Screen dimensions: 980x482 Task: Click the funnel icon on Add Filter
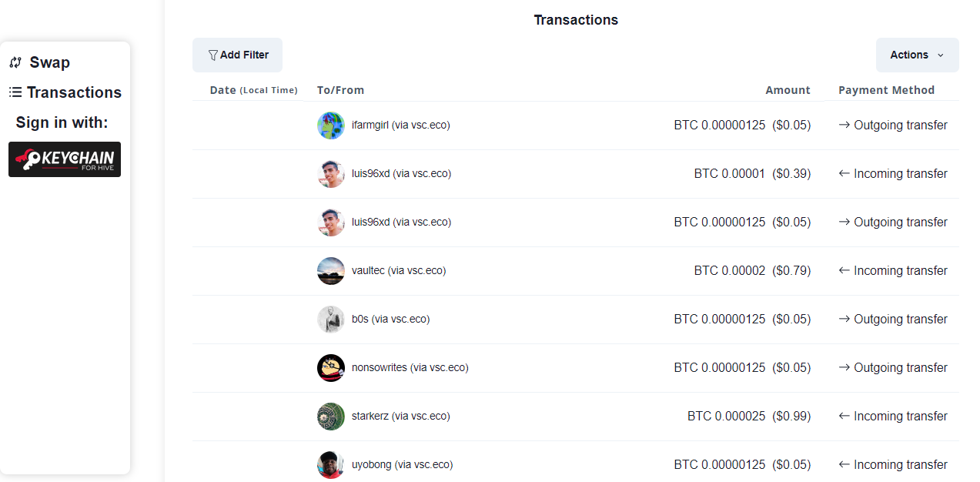[x=213, y=55]
